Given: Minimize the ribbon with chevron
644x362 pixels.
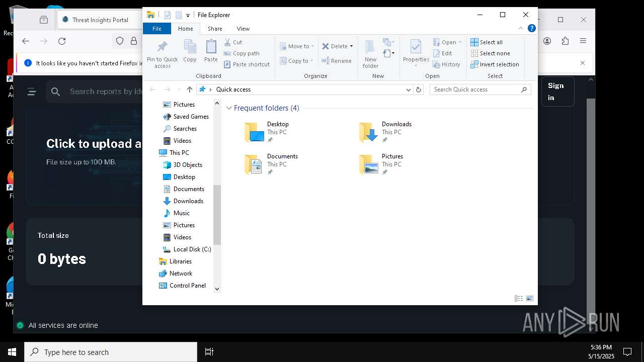Looking at the screenshot, I should (521, 29).
